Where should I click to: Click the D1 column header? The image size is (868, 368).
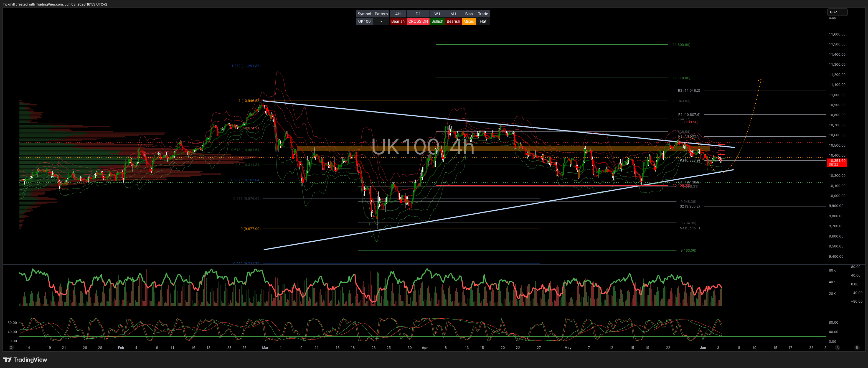click(418, 14)
